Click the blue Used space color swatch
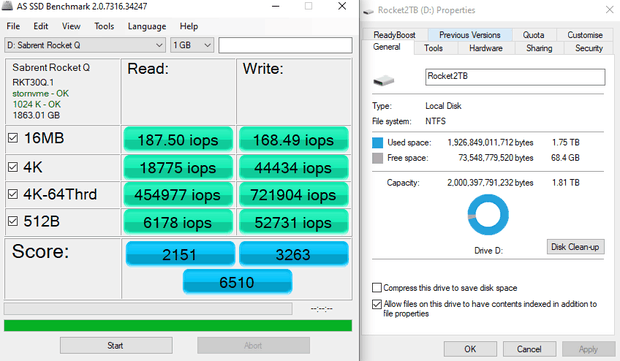Image resolution: width=620 pixels, height=361 pixels. point(378,143)
